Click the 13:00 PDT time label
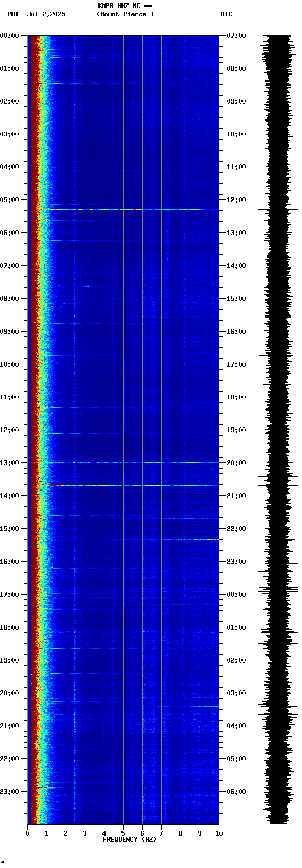302x868 pixels. point(10,463)
